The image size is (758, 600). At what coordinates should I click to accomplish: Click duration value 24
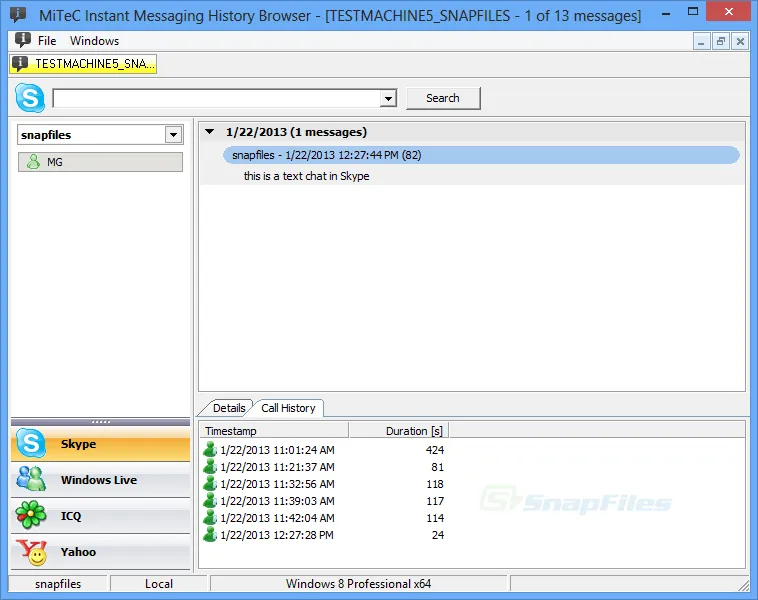tap(438, 535)
